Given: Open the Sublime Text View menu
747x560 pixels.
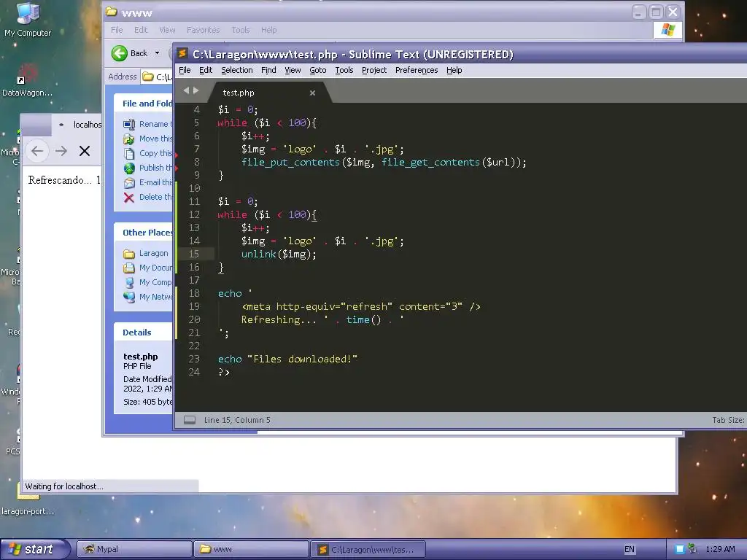Looking at the screenshot, I should click(x=293, y=70).
